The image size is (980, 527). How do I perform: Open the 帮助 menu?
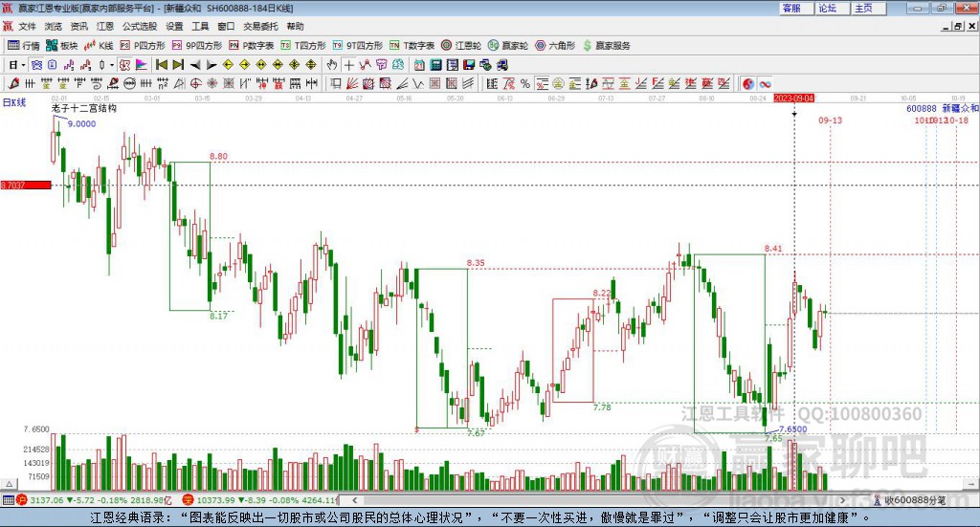tap(295, 26)
